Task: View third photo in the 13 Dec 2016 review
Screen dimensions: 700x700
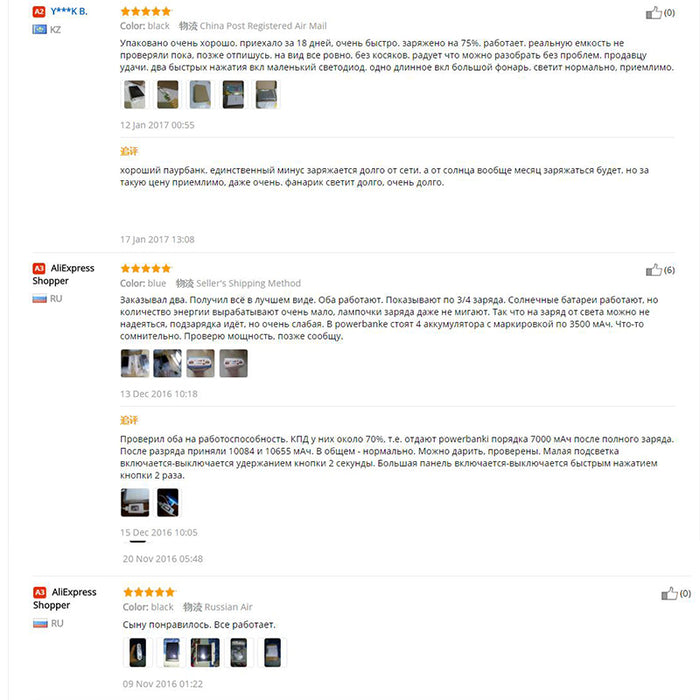Action: click(200, 363)
